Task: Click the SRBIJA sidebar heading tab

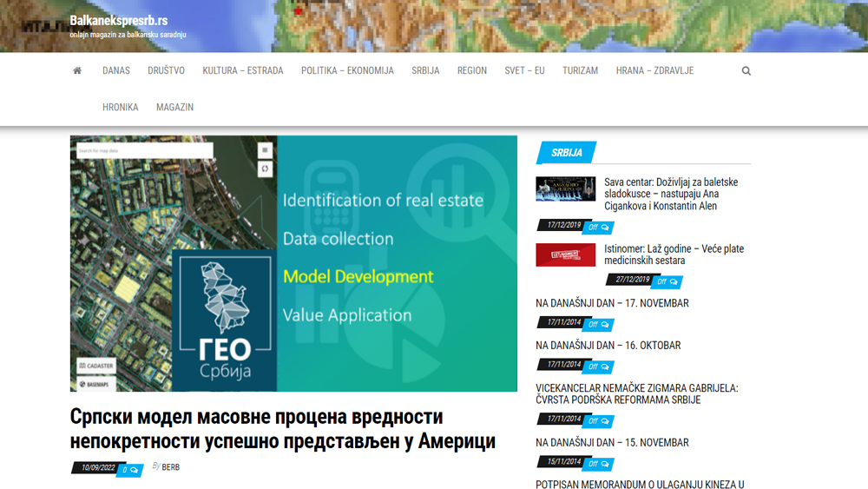Action: [x=566, y=153]
